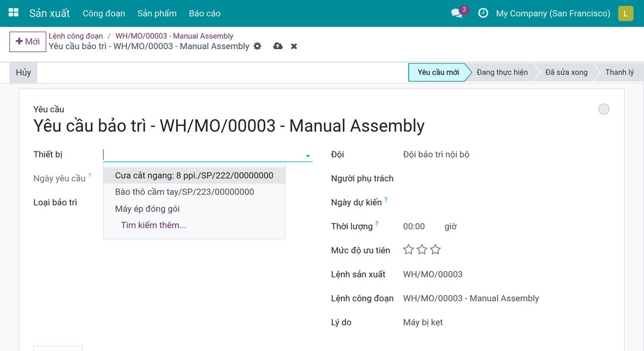Open the Công đoạn menu

pyautogui.click(x=104, y=13)
